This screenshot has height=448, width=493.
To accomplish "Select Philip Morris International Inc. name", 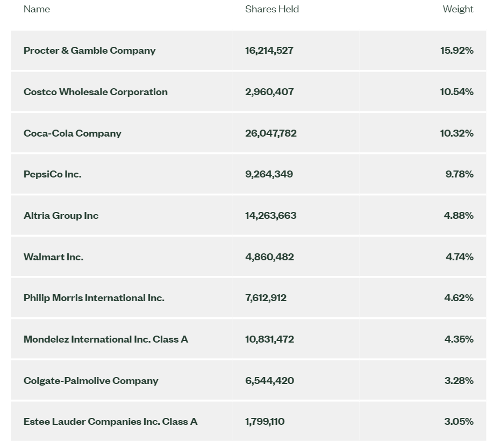I will click(94, 298).
